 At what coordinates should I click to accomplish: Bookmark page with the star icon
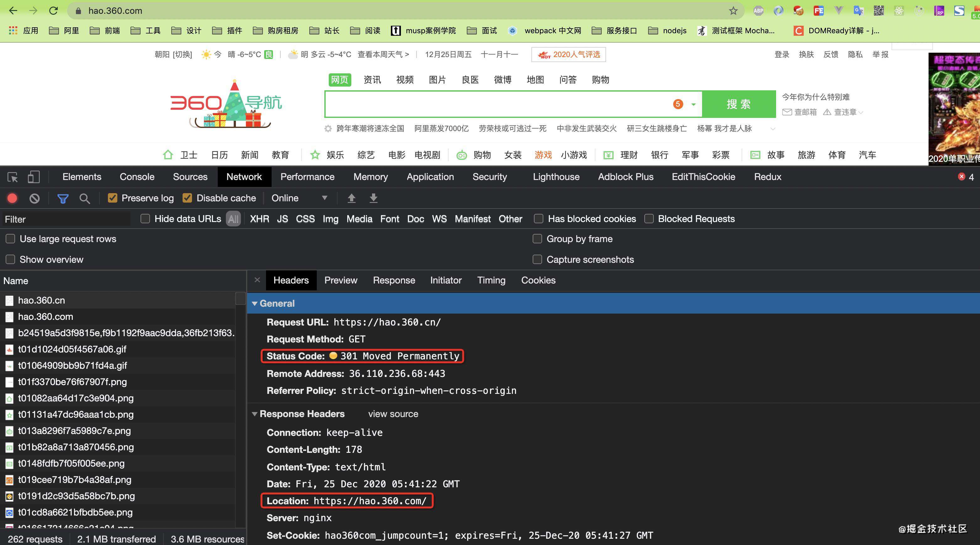(733, 11)
